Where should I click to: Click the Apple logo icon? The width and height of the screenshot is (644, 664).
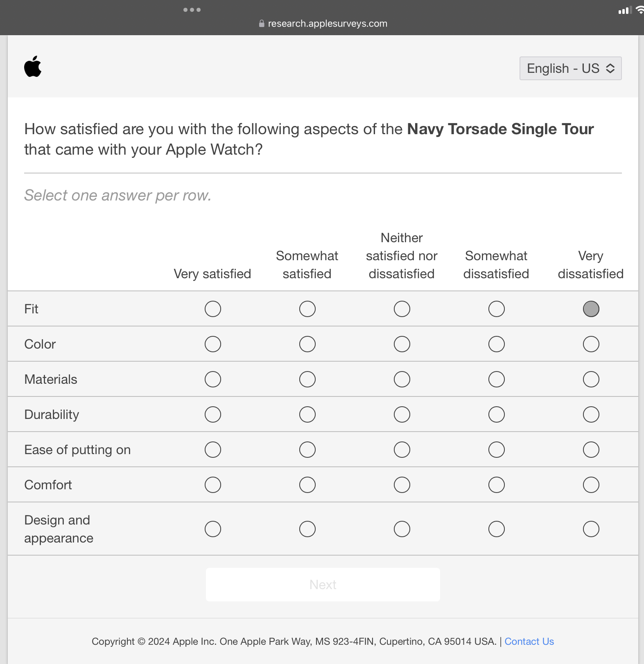(33, 66)
